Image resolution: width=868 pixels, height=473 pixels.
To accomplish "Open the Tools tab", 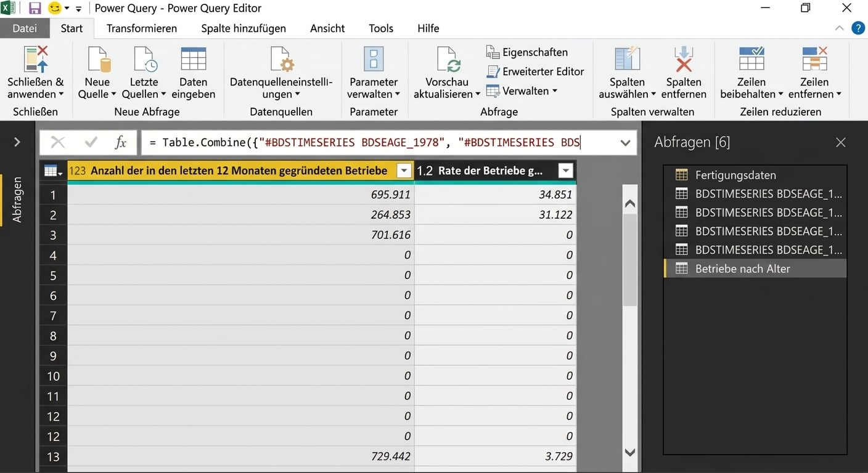I will click(381, 28).
